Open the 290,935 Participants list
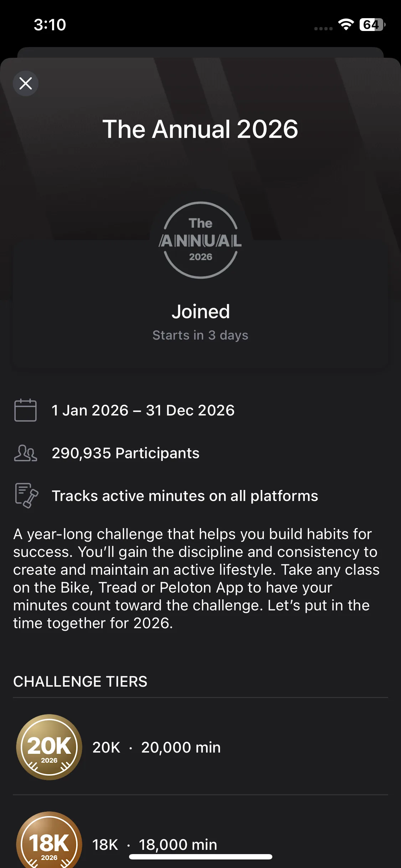401x868 pixels. click(125, 453)
